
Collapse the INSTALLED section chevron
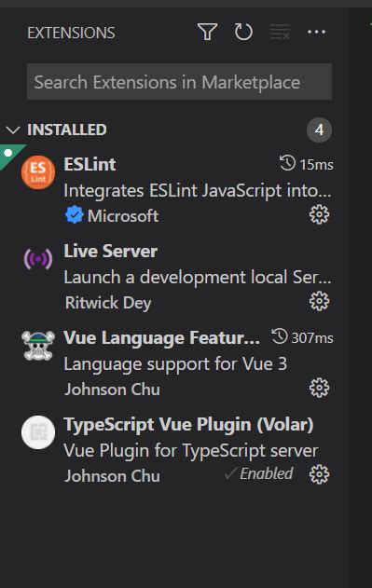tap(13, 130)
